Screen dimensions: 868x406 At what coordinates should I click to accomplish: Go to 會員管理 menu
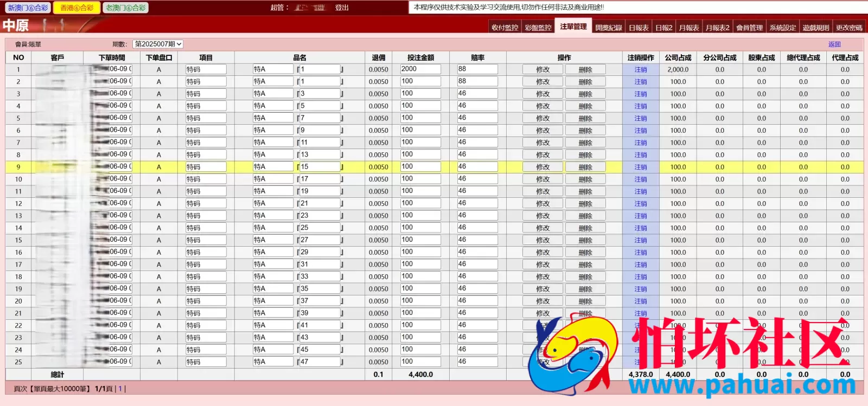(749, 28)
